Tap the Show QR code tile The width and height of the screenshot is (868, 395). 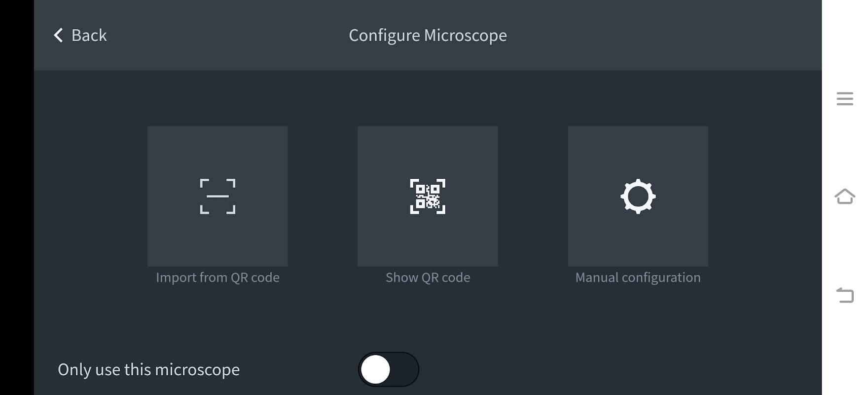[x=428, y=148]
